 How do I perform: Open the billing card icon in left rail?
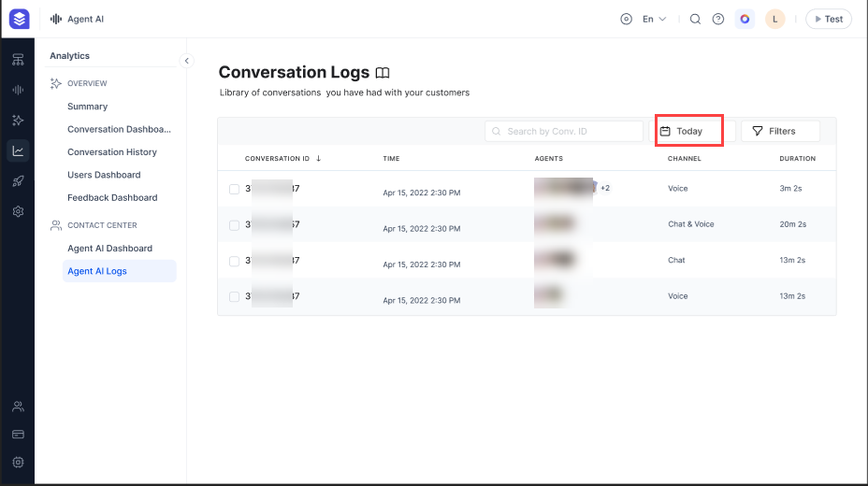click(18, 435)
